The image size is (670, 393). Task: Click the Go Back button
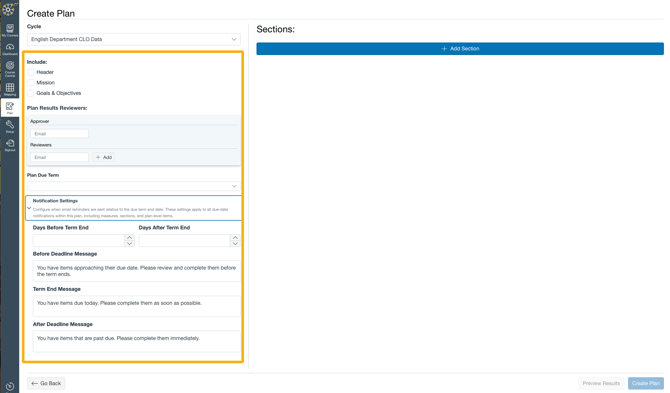coord(46,383)
